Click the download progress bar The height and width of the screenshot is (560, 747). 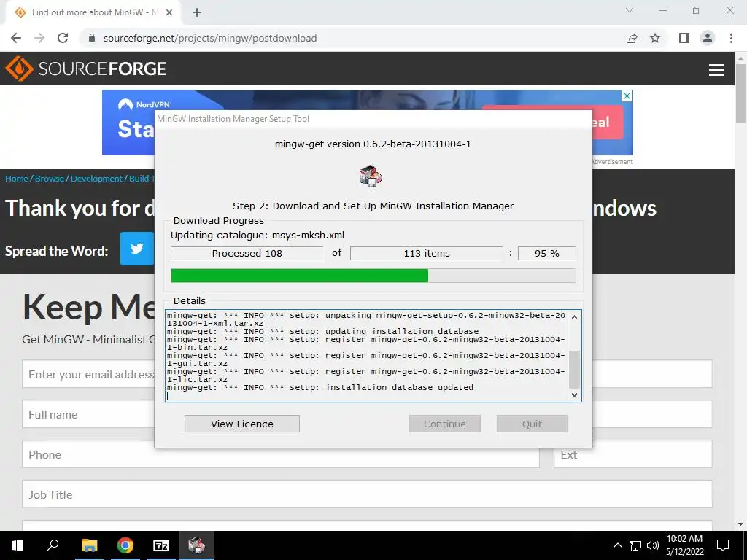(x=373, y=276)
